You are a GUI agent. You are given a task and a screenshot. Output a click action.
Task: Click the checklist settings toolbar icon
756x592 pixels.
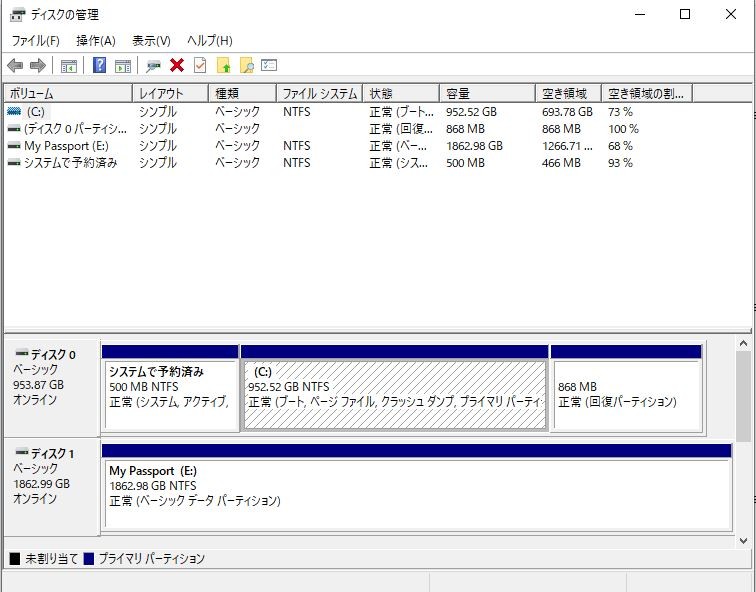(x=269, y=65)
